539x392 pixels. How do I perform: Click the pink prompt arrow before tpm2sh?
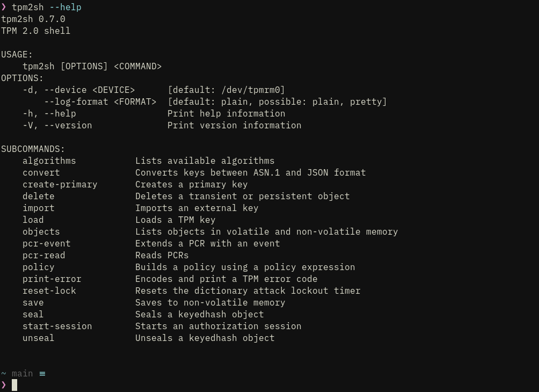click(3, 7)
